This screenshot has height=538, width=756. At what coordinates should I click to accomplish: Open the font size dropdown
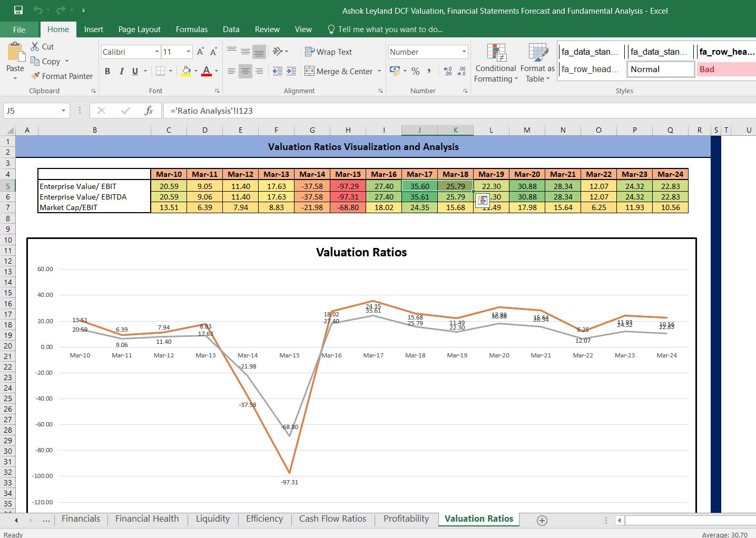[188, 52]
